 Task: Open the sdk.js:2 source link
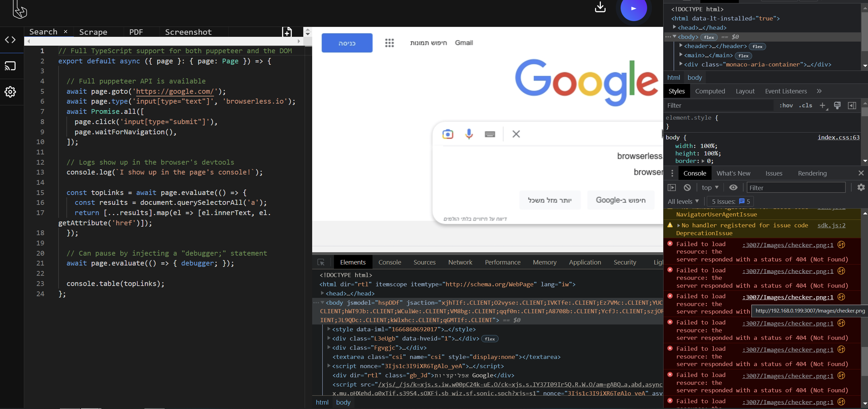tap(831, 225)
